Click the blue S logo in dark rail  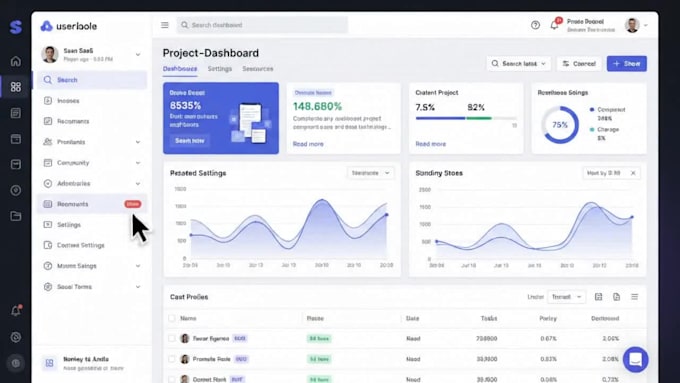click(16, 26)
